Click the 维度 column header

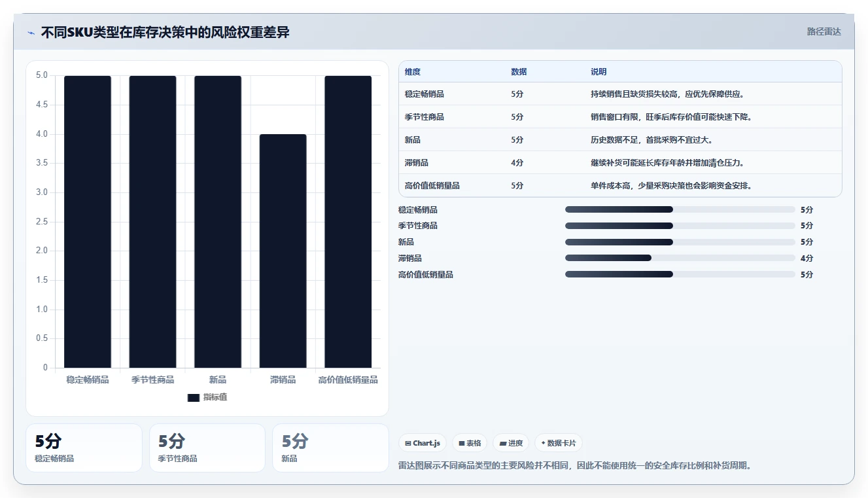pos(413,72)
